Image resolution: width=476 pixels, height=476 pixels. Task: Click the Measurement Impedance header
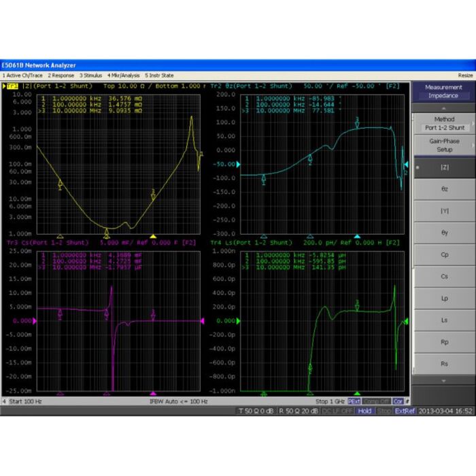[443, 91]
